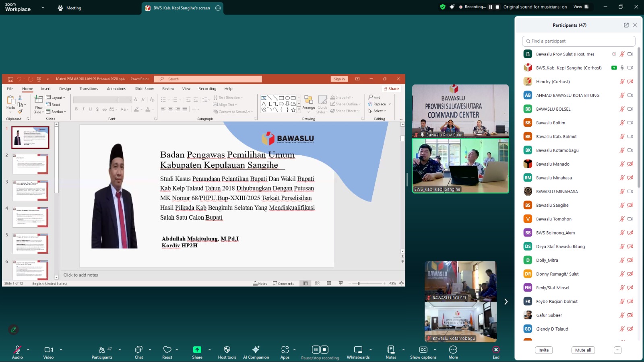Open participant panel more options button
644x362 pixels.
[x=617, y=350]
